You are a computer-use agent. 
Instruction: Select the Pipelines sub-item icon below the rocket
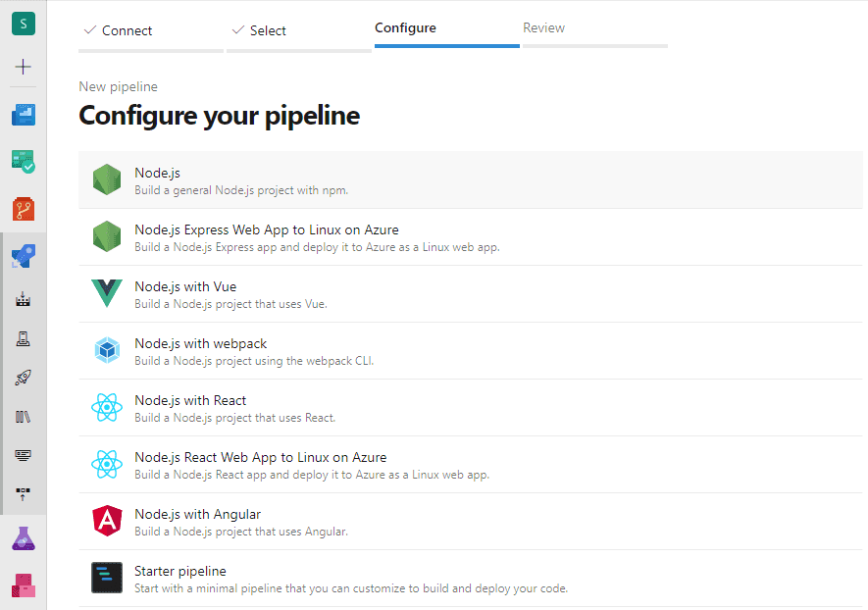tap(24, 299)
